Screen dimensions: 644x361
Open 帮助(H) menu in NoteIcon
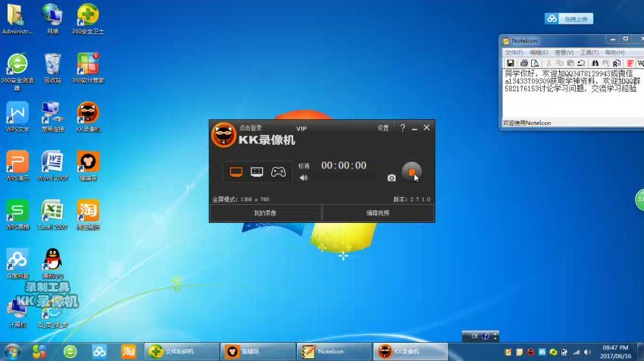(614, 52)
